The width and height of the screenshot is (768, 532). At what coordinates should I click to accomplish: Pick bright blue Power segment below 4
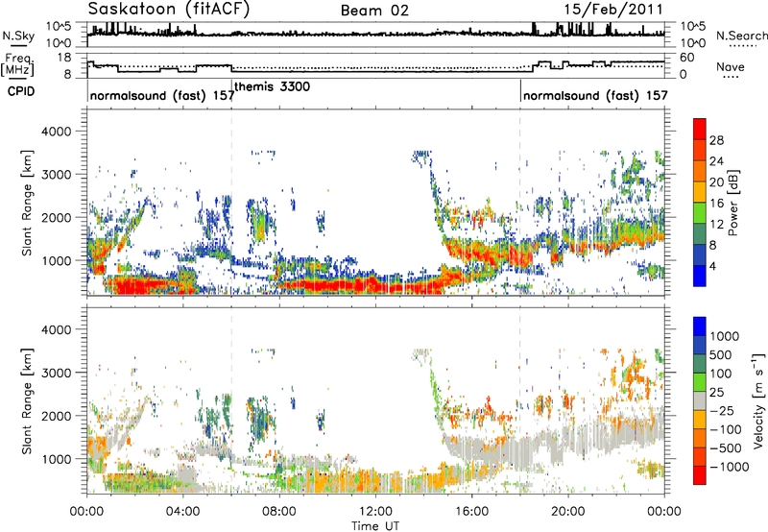(700, 276)
